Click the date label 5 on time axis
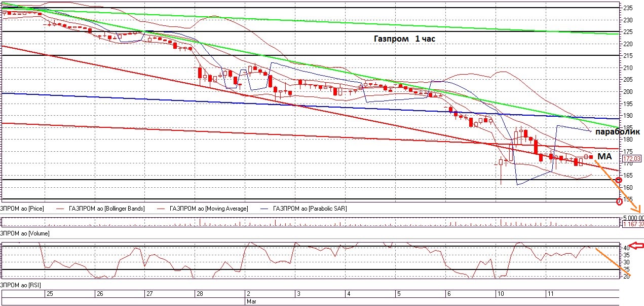Screen dimensions: 644x306 [399, 294]
